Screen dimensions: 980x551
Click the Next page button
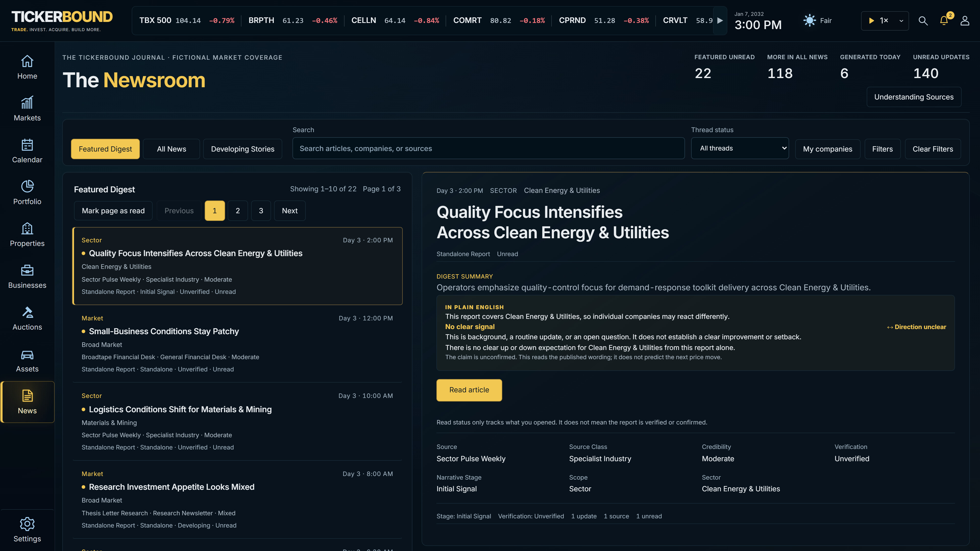point(289,211)
